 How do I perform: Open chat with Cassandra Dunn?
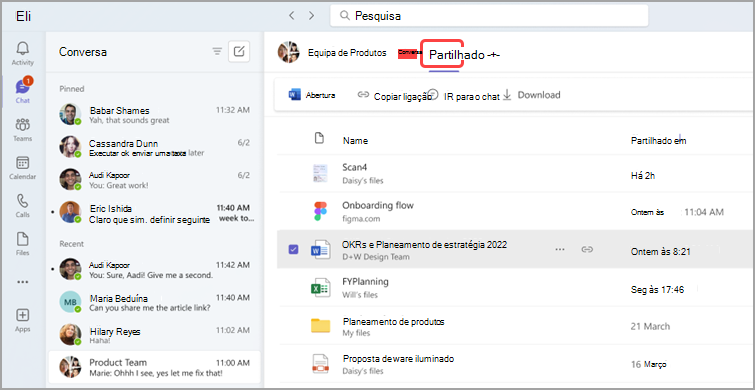(x=155, y=147)
